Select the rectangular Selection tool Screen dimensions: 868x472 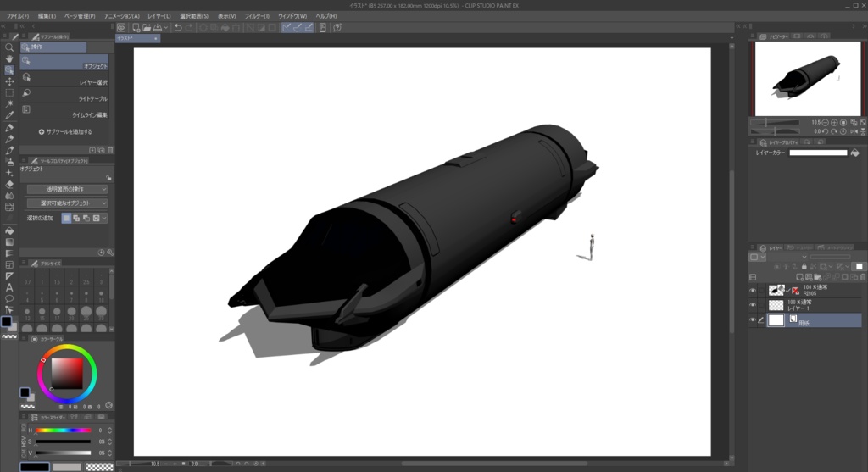9,93
